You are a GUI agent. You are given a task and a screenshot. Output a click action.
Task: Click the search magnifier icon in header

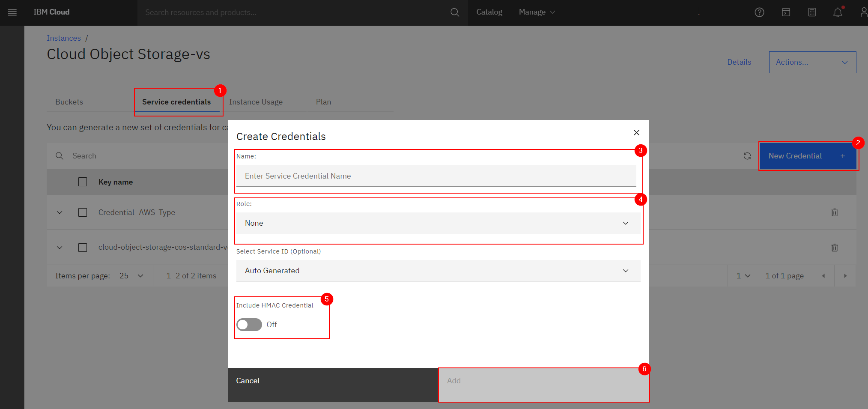tap(455, 12)
